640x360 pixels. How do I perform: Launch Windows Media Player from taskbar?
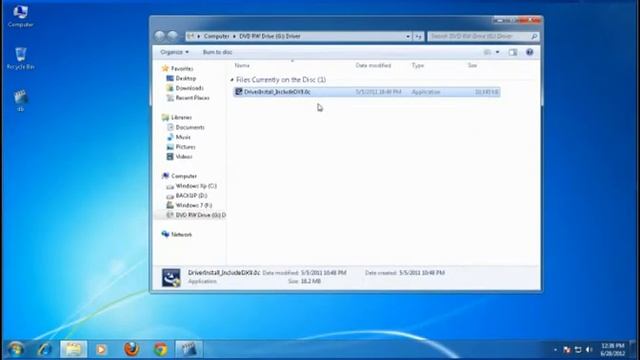pos(102,349)
